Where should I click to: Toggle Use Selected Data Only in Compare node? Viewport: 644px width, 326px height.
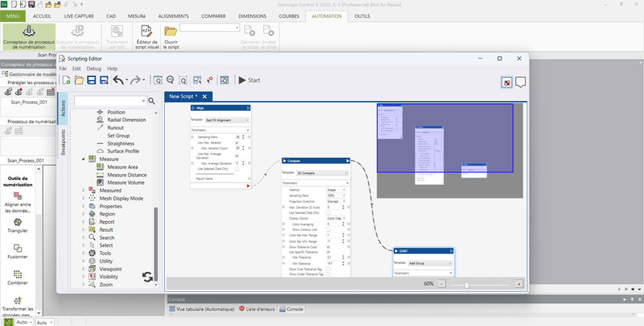pos(328,213)
